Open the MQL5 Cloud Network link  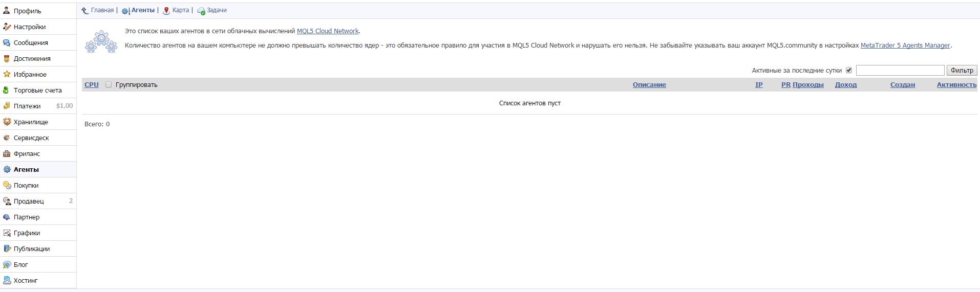point(328,31)
